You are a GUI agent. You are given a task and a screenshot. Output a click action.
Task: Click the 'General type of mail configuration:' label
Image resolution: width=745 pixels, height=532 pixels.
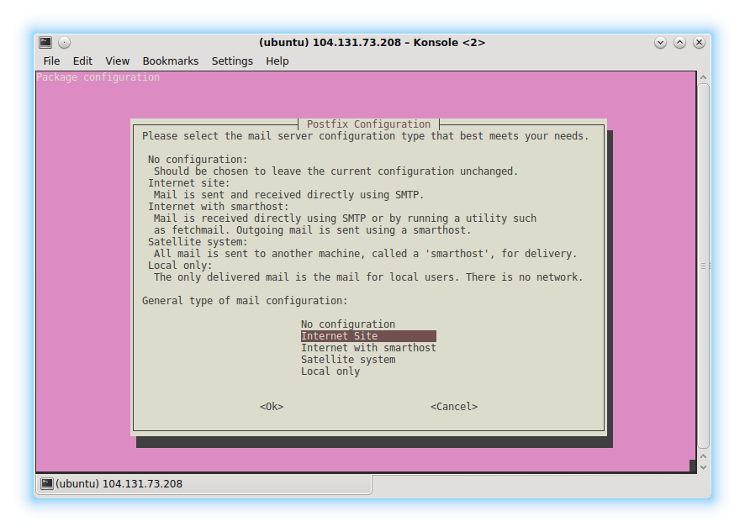245,301
